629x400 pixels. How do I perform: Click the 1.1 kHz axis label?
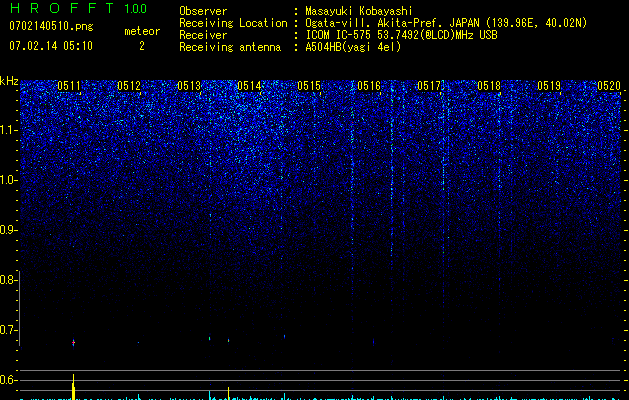(x=9, y=130)
